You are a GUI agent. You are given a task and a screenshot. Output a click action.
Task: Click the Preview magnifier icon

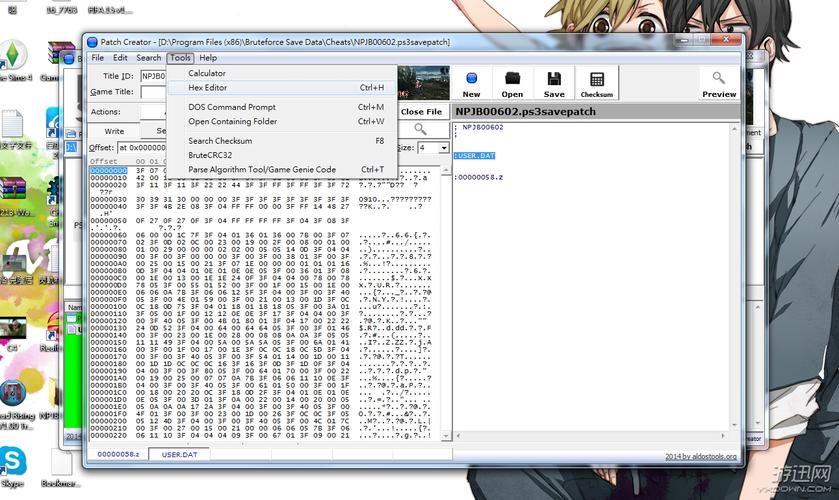(719, 84)
